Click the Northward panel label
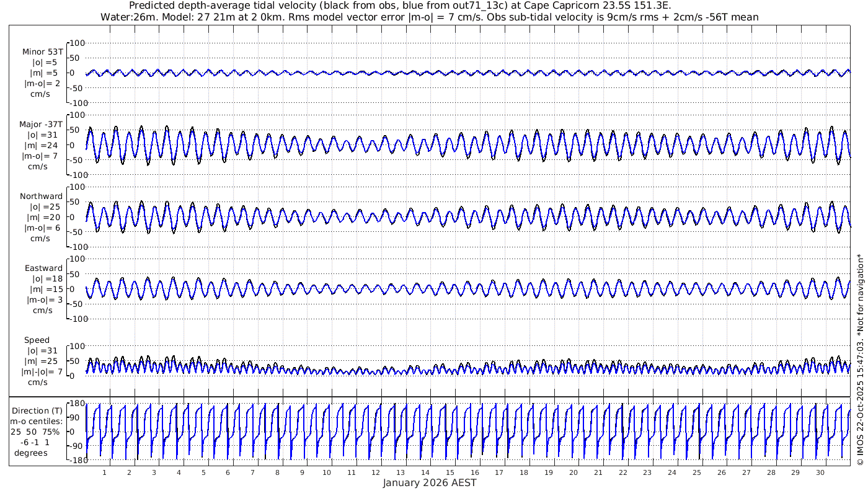The width and height of the screenshot is (868, 496). tap(41, 197)
